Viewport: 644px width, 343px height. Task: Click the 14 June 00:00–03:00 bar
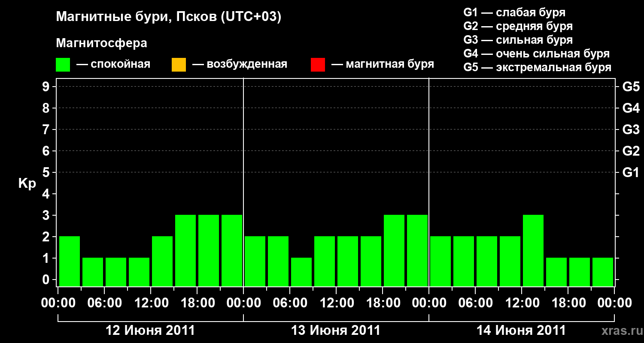tap(440, 261)
